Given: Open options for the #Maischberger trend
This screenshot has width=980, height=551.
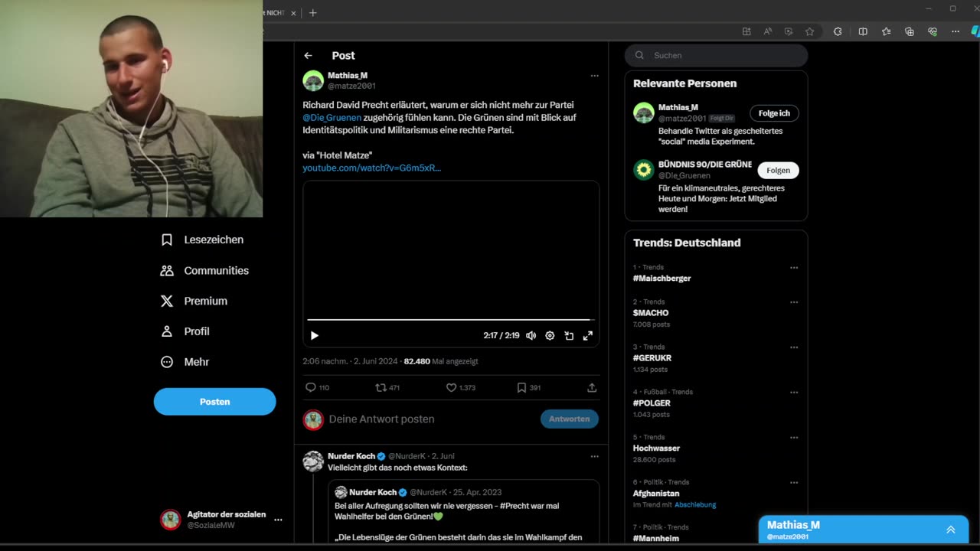Looking at the screenshot, I should 794,268.
